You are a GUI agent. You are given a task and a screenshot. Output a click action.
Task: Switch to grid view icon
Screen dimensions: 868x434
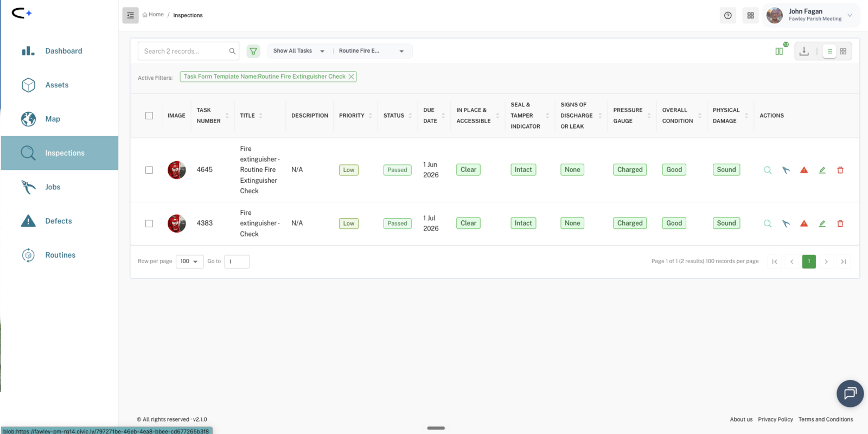click(843, 51)
